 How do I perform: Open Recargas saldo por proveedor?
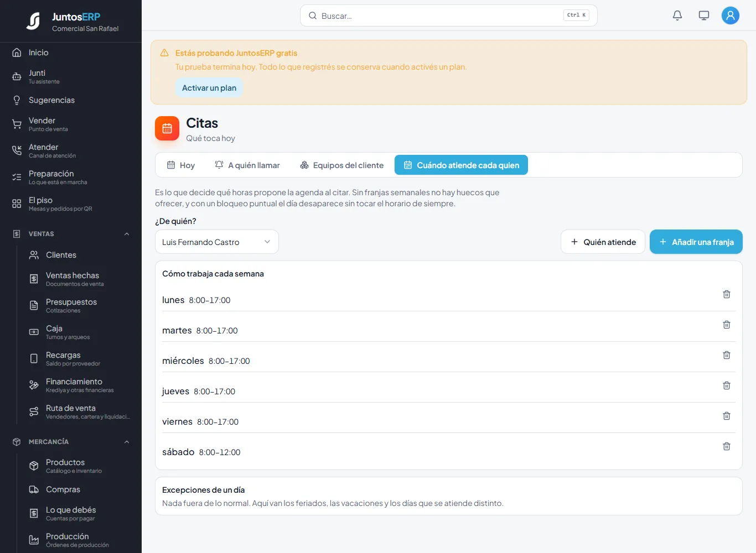pos(80,358)
